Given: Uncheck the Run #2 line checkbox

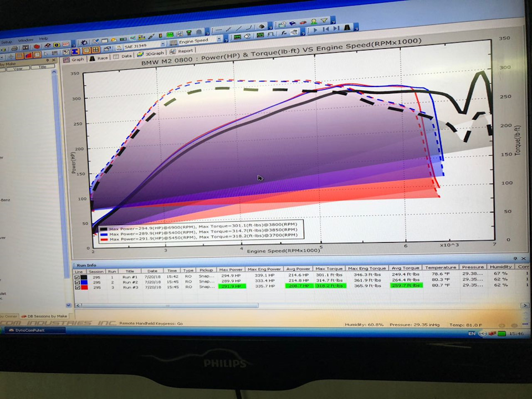Looking at the screenshot, I should [78, 282].
